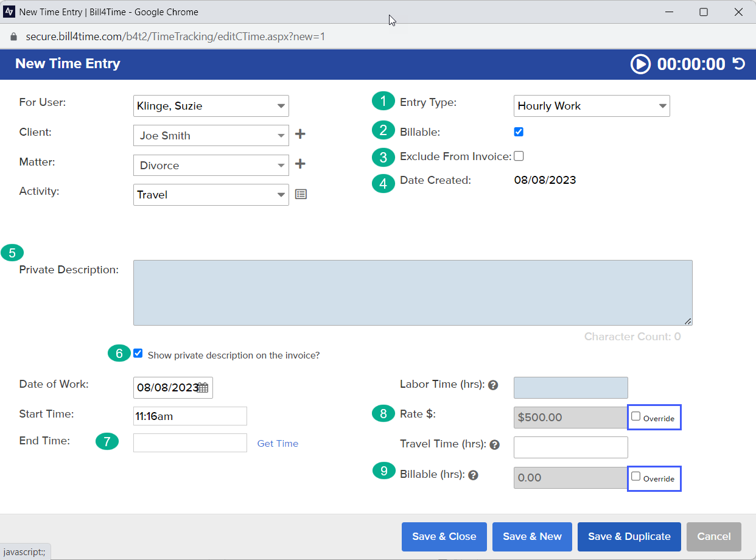
Task: Click the Travel Time hours field
Action: coord(571,447)
